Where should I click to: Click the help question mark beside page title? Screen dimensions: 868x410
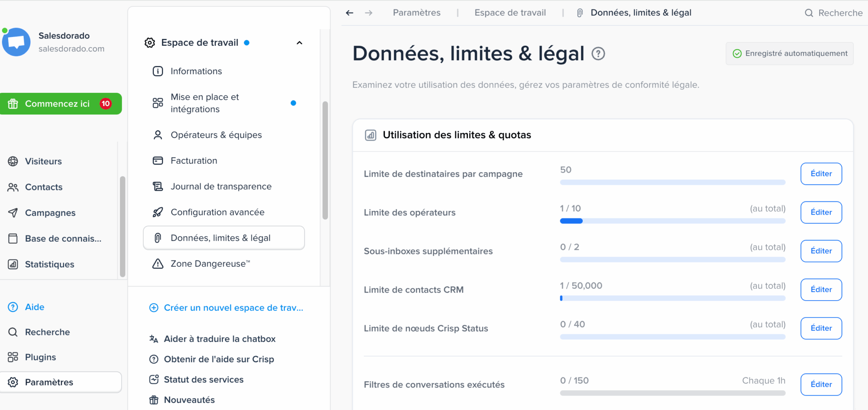(x=598, y=54)
